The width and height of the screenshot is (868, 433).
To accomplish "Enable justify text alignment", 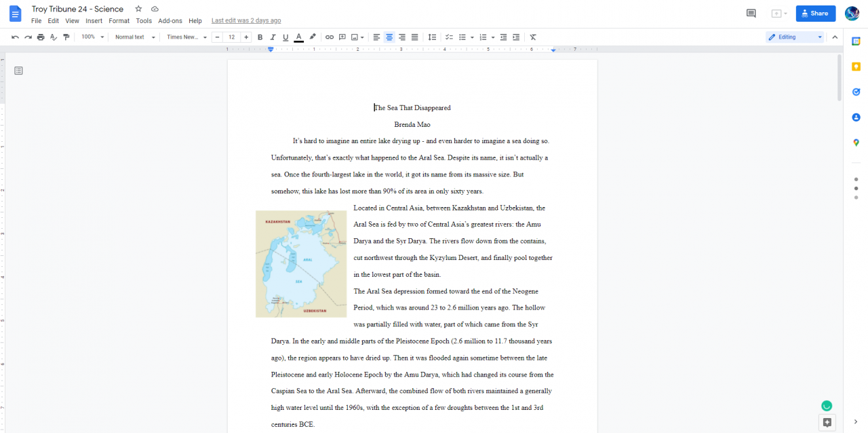I will [x=414, y=37].
